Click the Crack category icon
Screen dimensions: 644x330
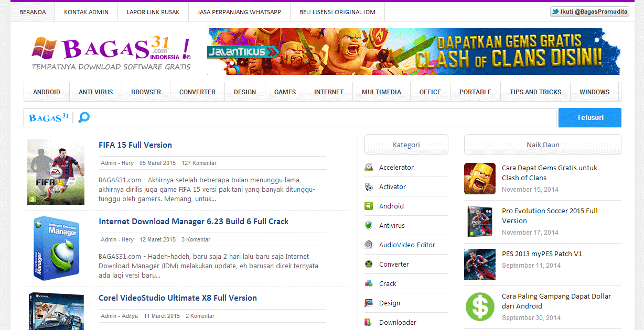pyautogui.click(x=369, y=284)
